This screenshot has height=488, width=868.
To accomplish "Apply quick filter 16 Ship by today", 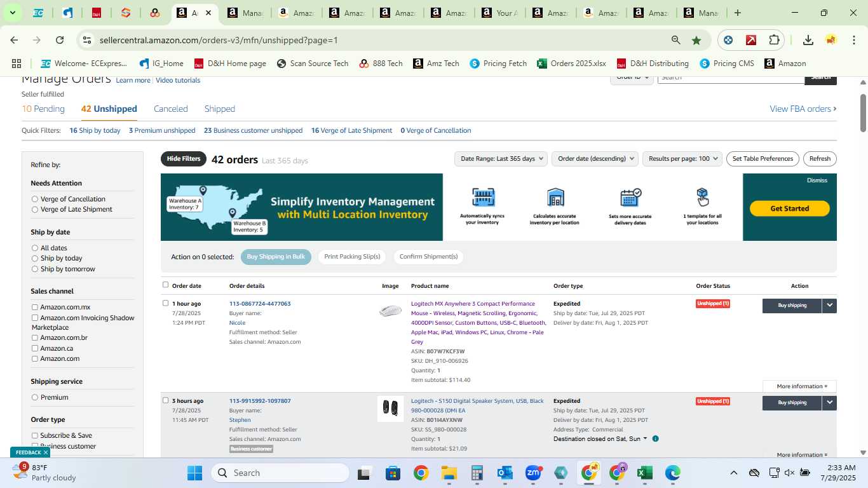I will (x=95, y=130).
